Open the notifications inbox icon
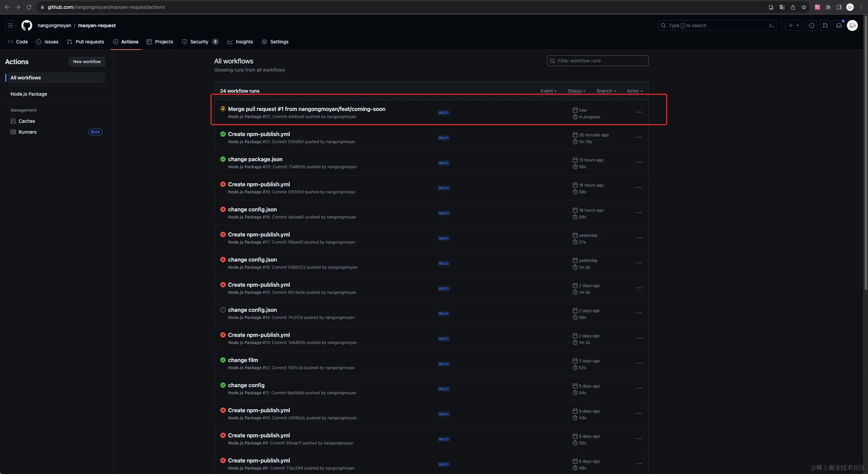This screenshot has width=868, height=474. (839, 25)
